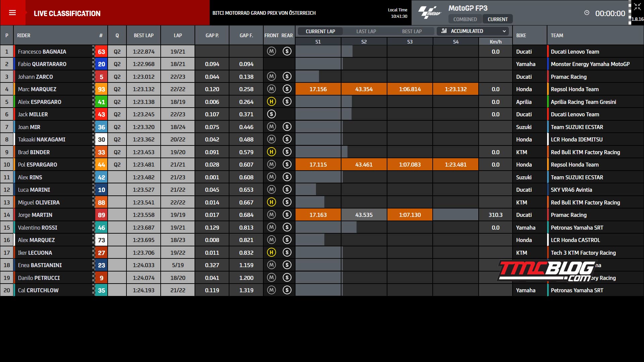Click the S1 sector column header

tap(318, 42)
